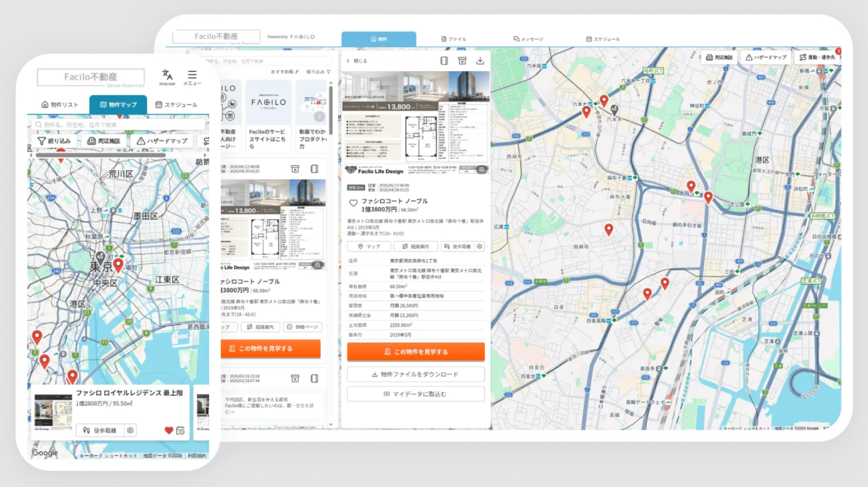Open 詳細ページ on the list property card
The height and width of the screenshot is (487, 868).
click(303, 327)
